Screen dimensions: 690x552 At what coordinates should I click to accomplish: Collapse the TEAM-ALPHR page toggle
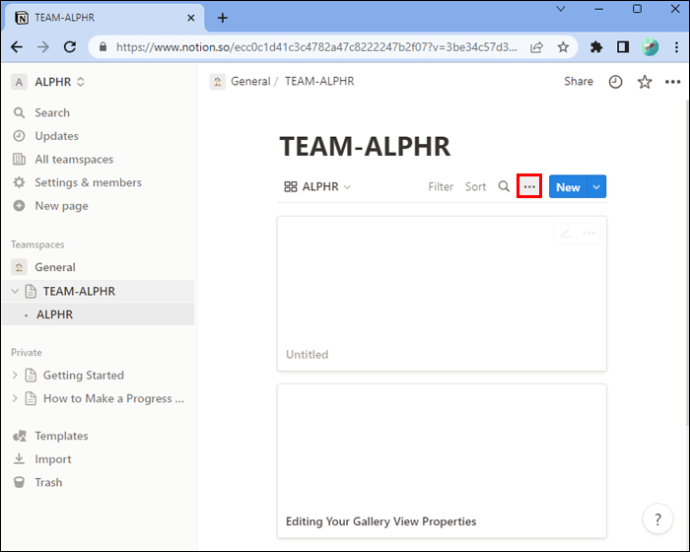click(15, 291)
